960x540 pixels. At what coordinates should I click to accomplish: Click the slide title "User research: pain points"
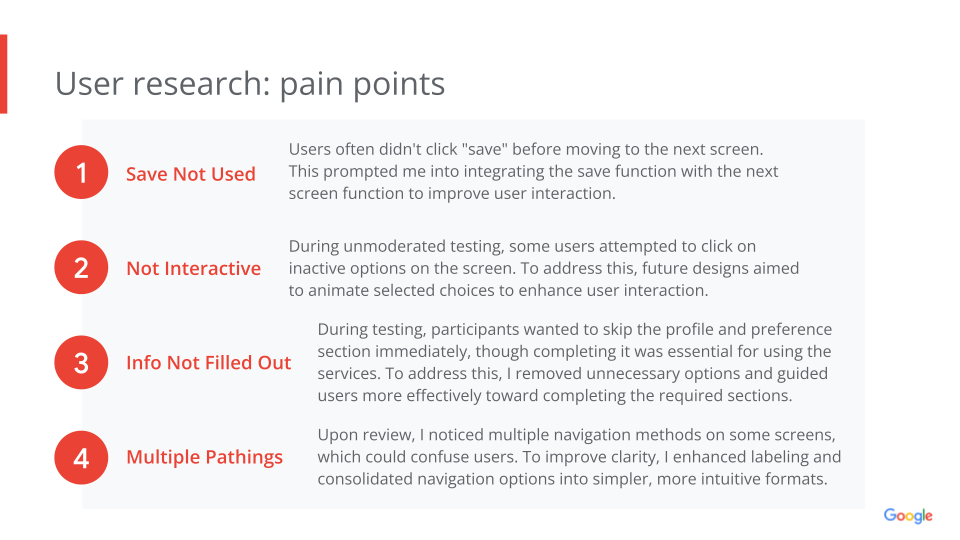click(250, 84)
